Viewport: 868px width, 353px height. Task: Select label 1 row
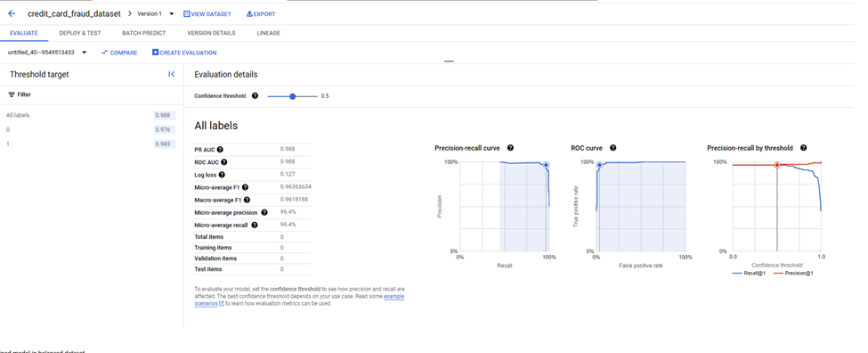point(91,144)
